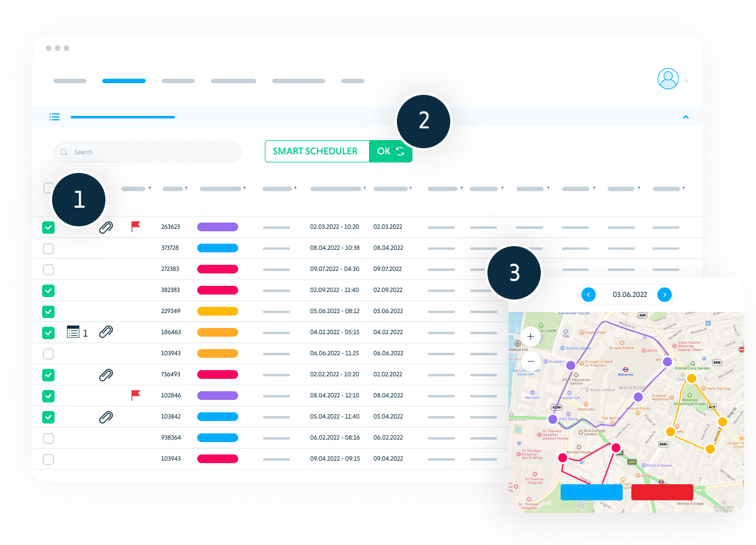Go to next date on map panel
The image size is (756, 545).
[x=665, y=295]
